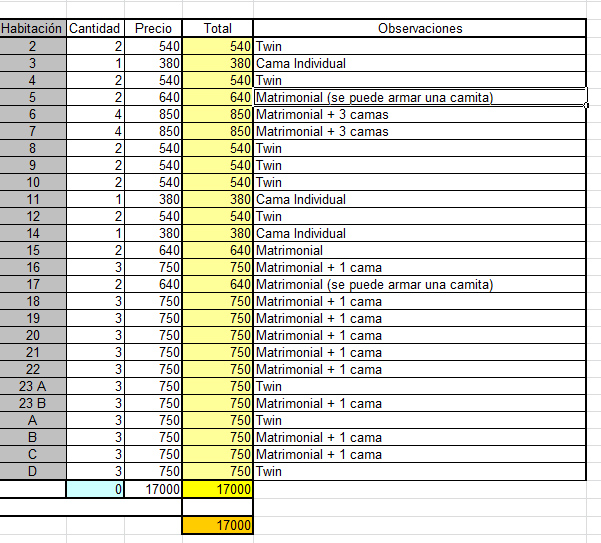Image resolution: width=601 pixels, height=543 pixels.
Task: Click the yellow 17000 Total sum cell
Action: [x=217, y=490]
